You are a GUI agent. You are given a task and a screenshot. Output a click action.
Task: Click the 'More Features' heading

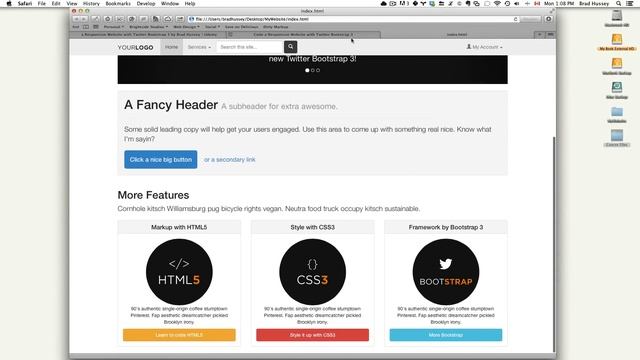[153, 195]
